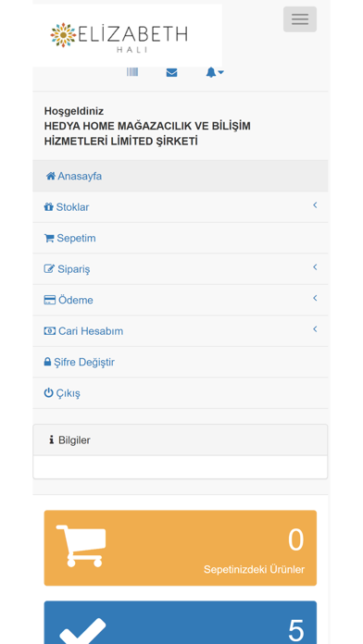
Task: Expand the Stoklar submenu chevron
Action: (x=315, y=204)
